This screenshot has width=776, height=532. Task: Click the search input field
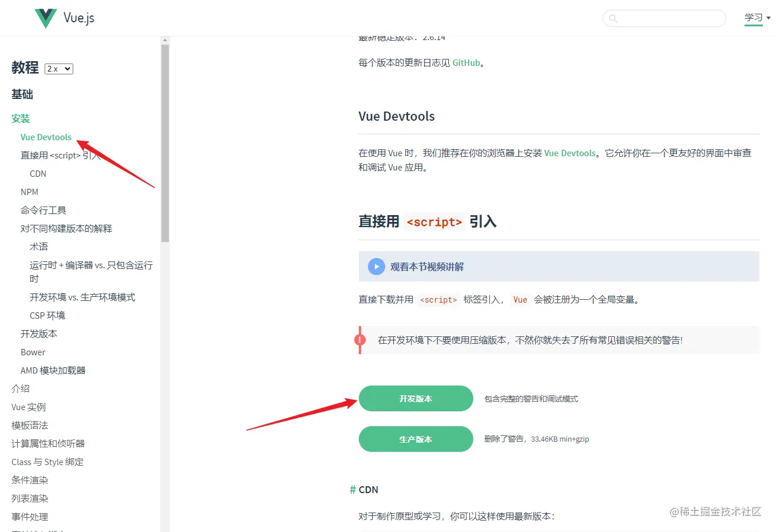[x=664, y=18]
